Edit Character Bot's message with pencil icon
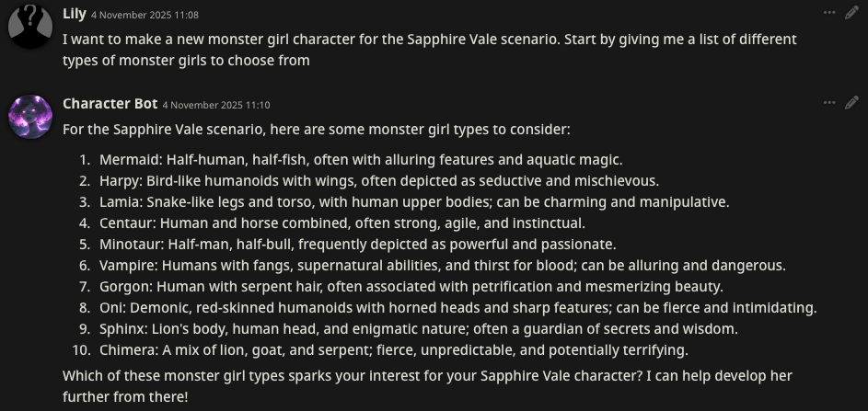This screenshot has height=411, width=868. click(851, 103)
